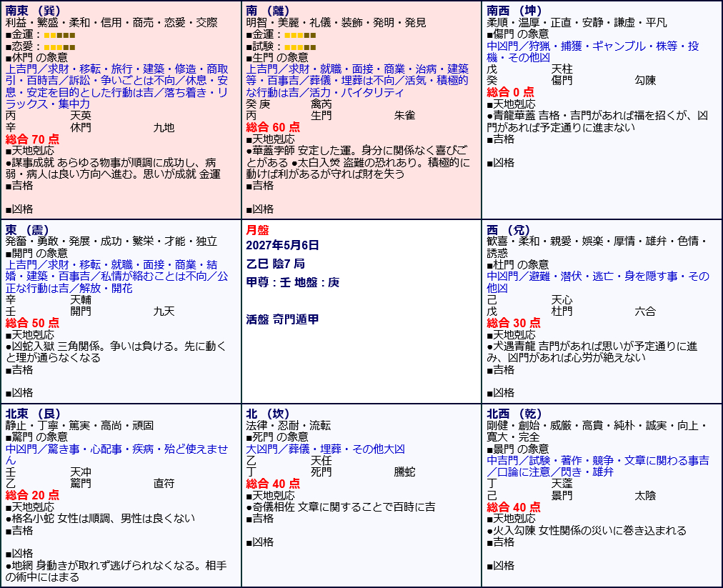The image size is (723, 588).
Task: Click blue text 上吉門／求財・移転・旅行 in 南東
Action: coord(116,86)
